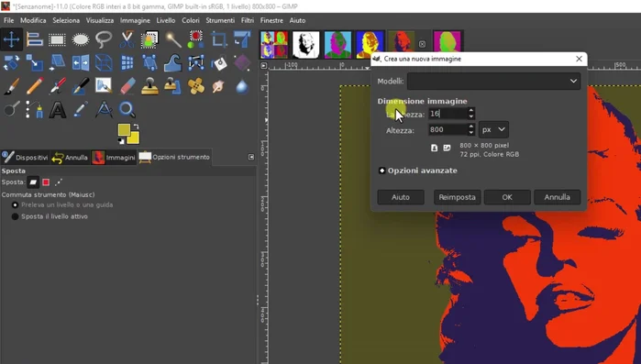The width and height of the screenshot is (641, 364).
Task: Select the Paths tool
Action: pos(34,109)
